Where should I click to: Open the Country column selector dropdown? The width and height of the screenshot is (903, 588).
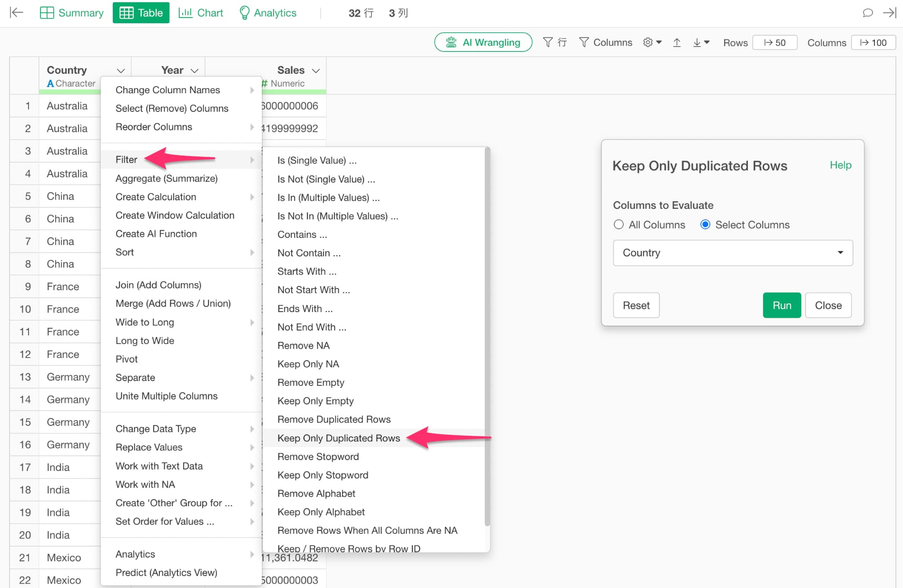pyautogui.click(x=732, y=253)
